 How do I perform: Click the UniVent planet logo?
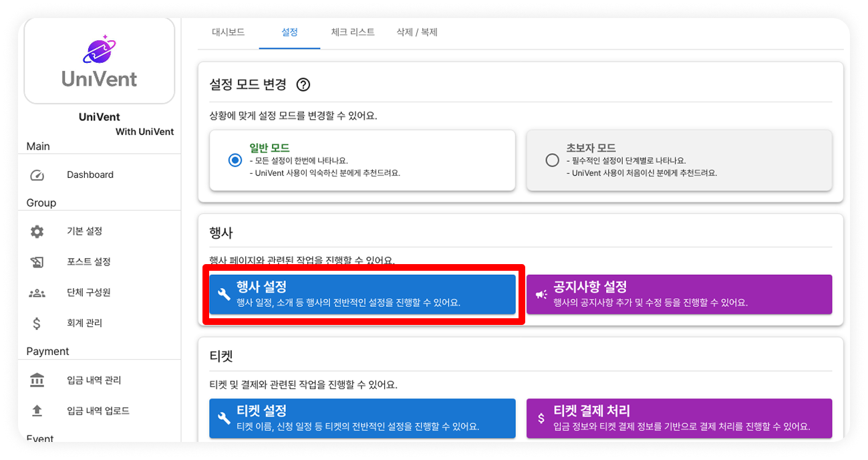coord(99,49)
